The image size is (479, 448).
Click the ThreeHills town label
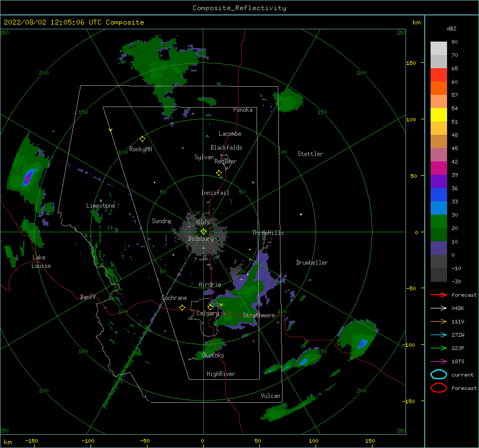pyautogui.click(x=268, y=233)
